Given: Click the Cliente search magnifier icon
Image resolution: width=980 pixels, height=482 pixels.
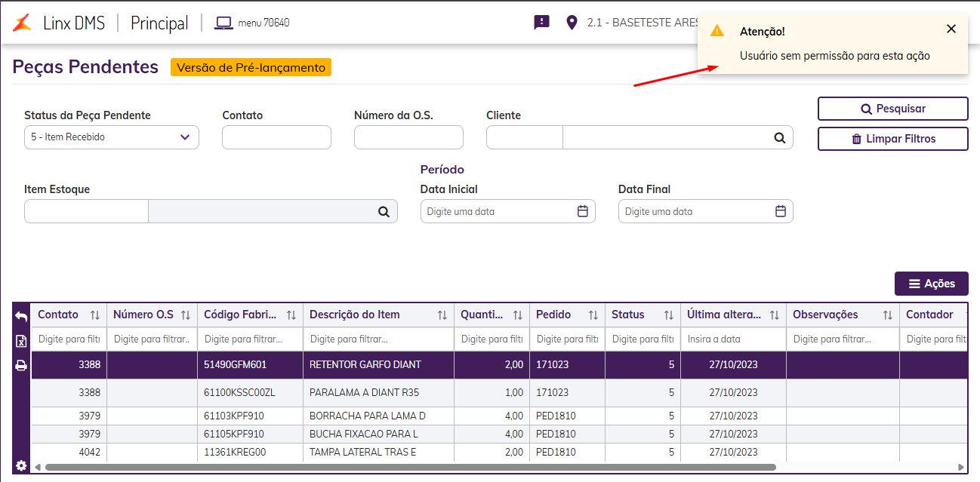Looking at the screenshot, I should (779, 138).
